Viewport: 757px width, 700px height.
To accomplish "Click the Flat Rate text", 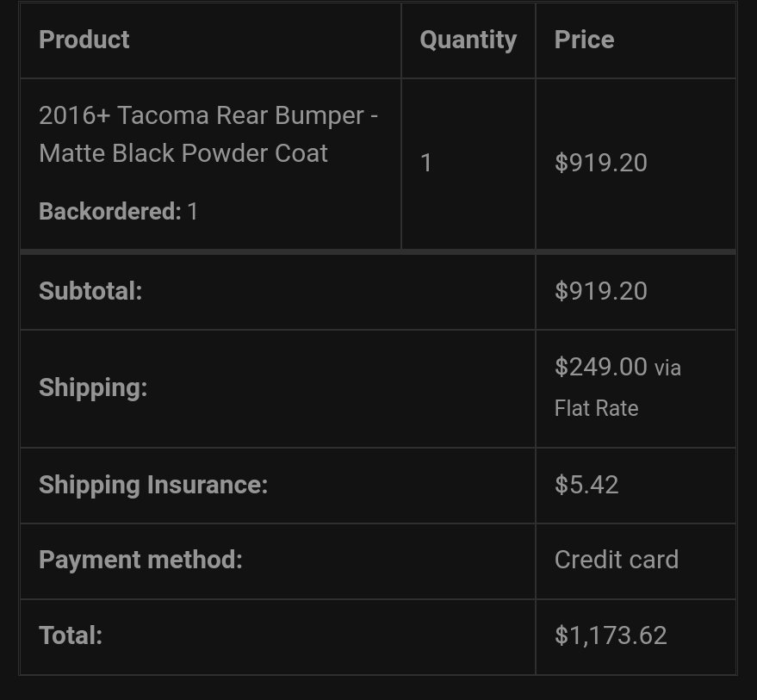I will [x=596, y=408].
